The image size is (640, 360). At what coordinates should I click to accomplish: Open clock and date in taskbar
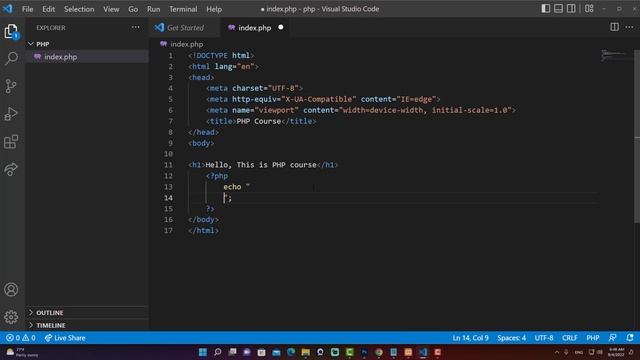(x=616, y=352)
